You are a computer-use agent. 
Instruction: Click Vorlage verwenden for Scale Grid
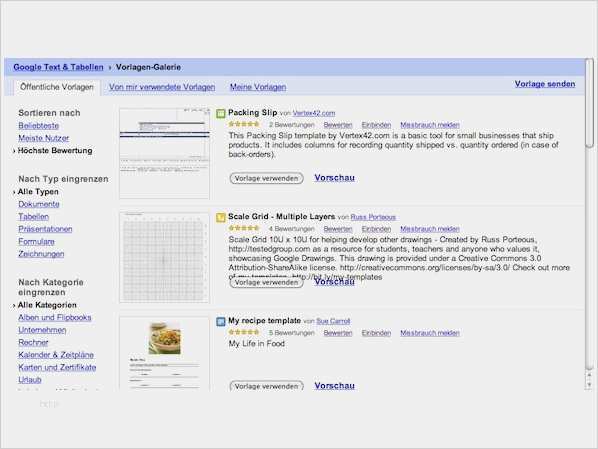click(267, 282)
